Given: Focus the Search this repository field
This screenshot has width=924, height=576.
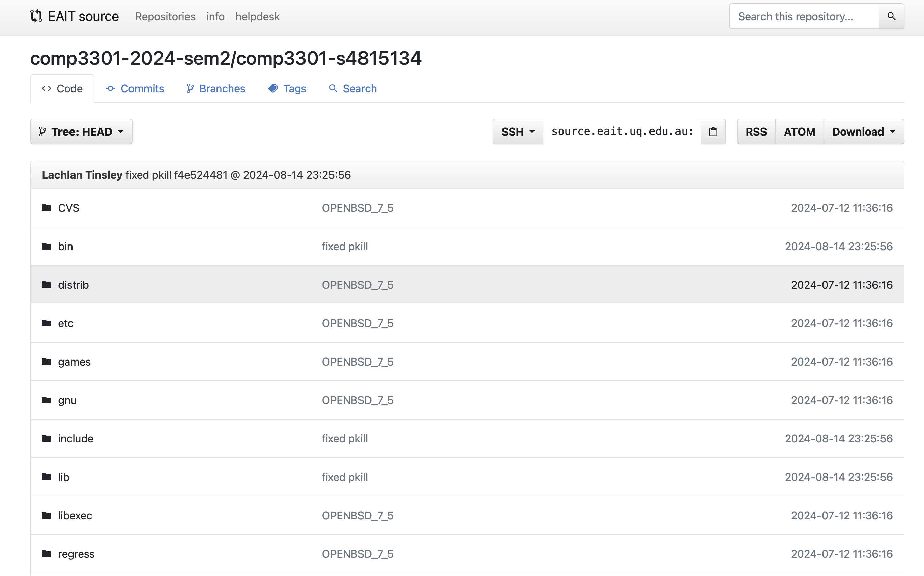Looking at the screenshot, I should coord(804,17).
